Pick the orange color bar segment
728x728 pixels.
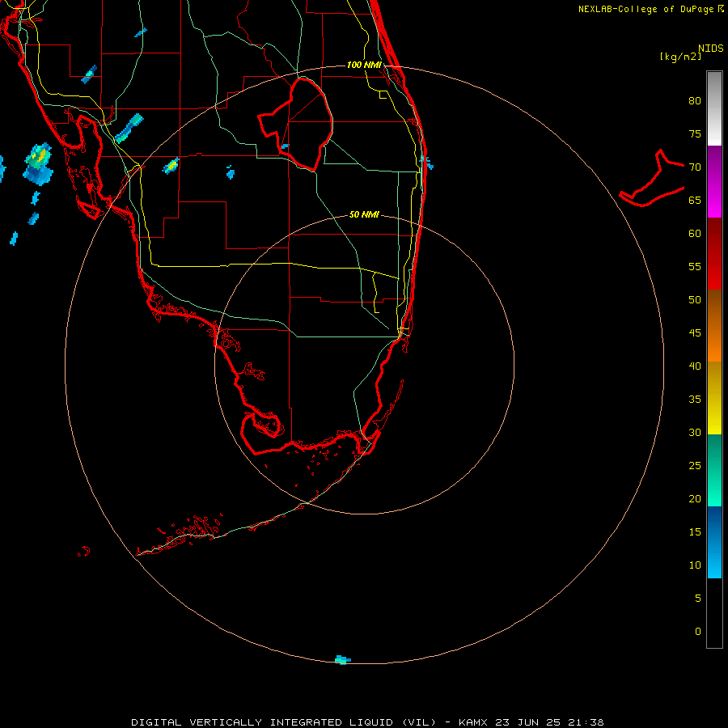[x=714, y=344]
